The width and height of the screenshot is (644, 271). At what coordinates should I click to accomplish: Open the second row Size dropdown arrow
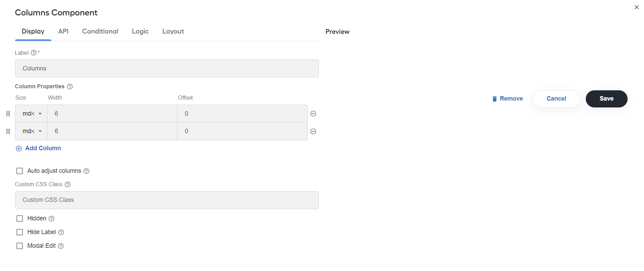click(x=40, y=131)
